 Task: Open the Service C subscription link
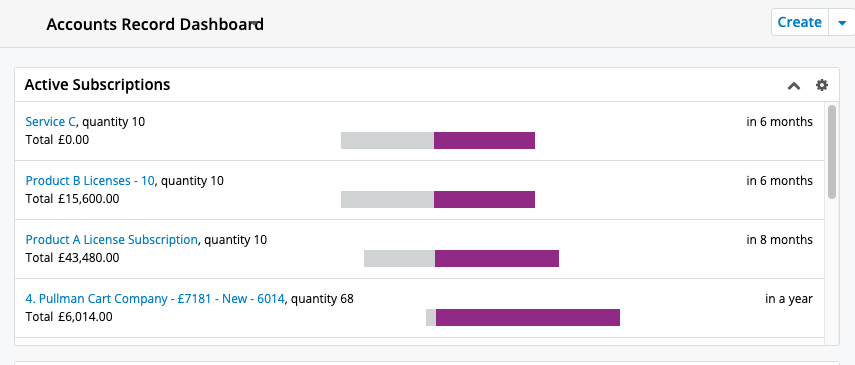coord(51,122)
